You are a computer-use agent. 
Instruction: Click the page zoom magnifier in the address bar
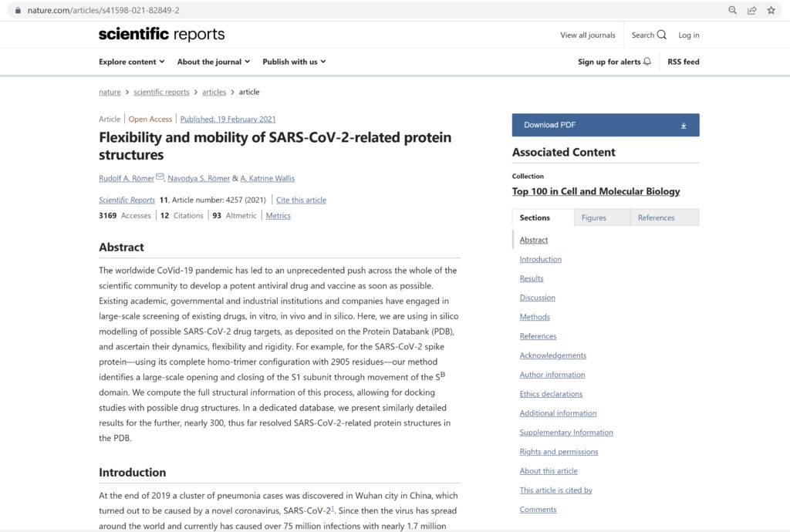pos(731,10)
